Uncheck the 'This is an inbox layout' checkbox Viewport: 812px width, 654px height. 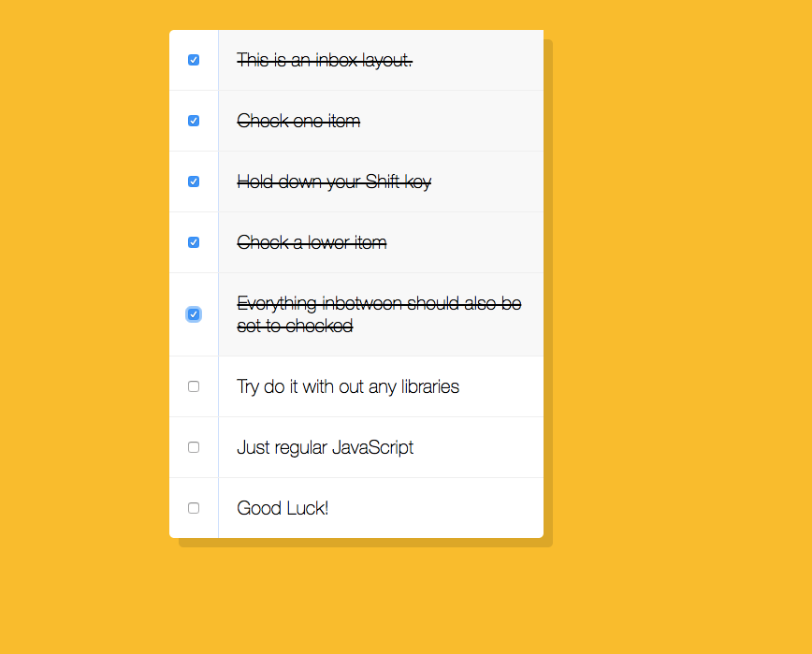pos(194,60)
